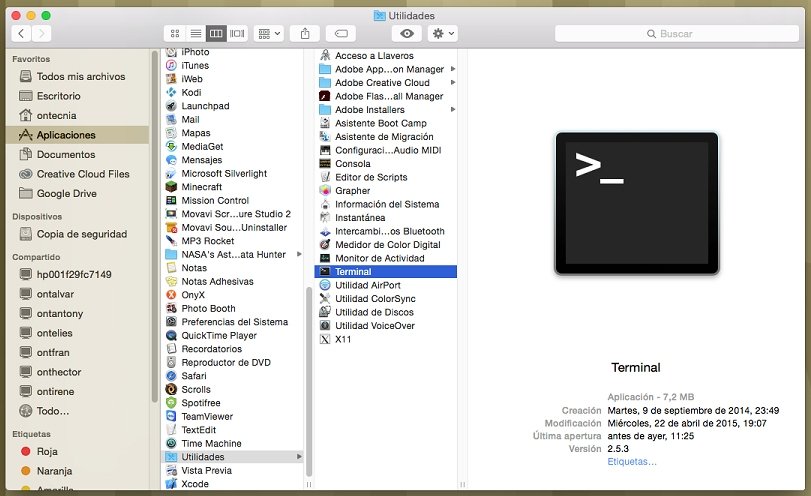Select the Xcode app icon

click(x=171, y=484)
